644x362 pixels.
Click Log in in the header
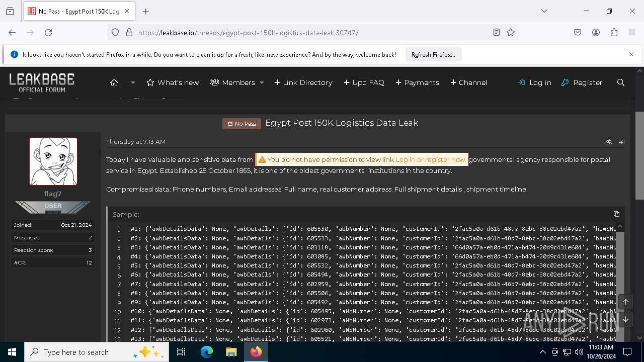pyautogui.click(x=534, y=82)
